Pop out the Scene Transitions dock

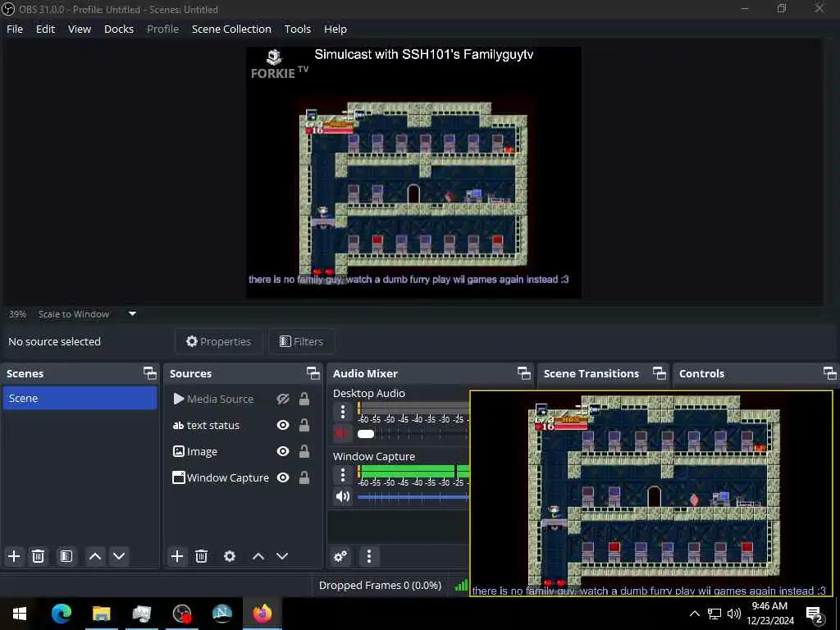(660, 373)
